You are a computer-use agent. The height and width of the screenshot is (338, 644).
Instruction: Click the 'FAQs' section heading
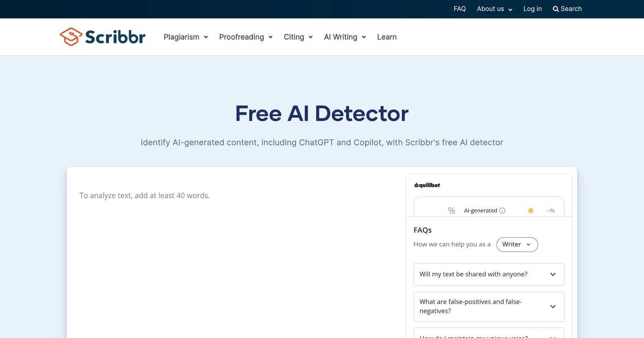click(423, 230)
